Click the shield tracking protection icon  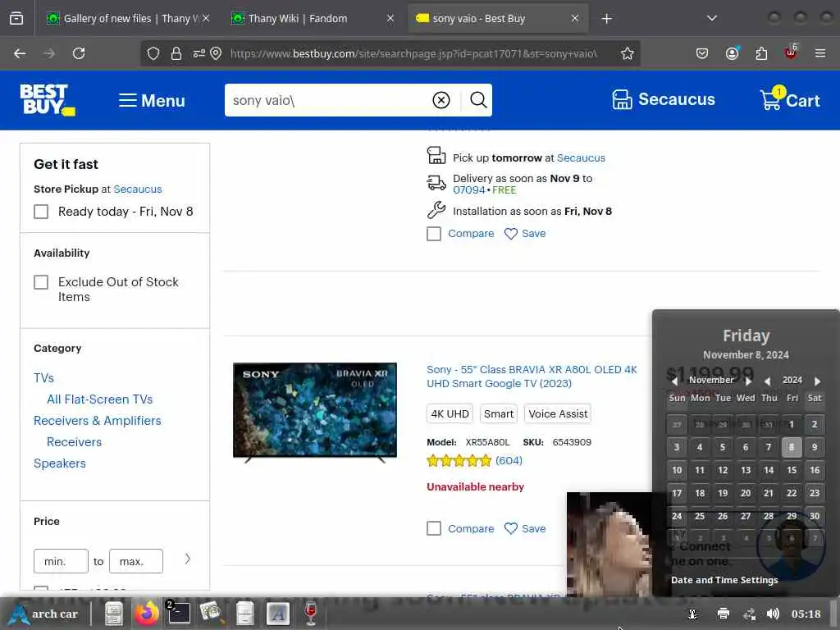click(153, 53)
